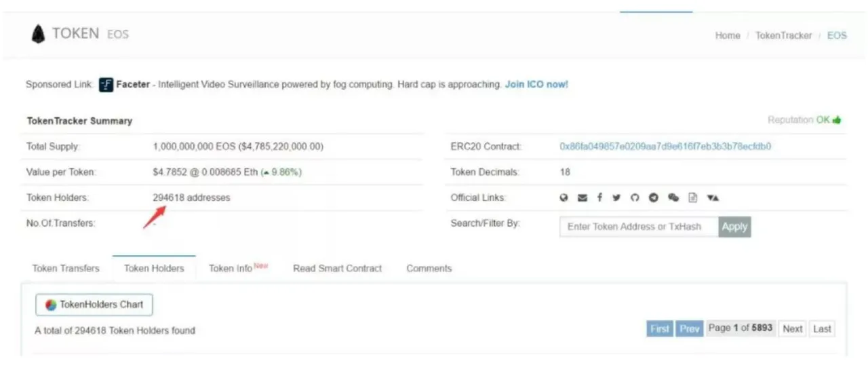The width and height of the screenshot is (868, 365).
Task: Click the Reputation OK thumbs-up icon
Action: [x=837, y=120]
